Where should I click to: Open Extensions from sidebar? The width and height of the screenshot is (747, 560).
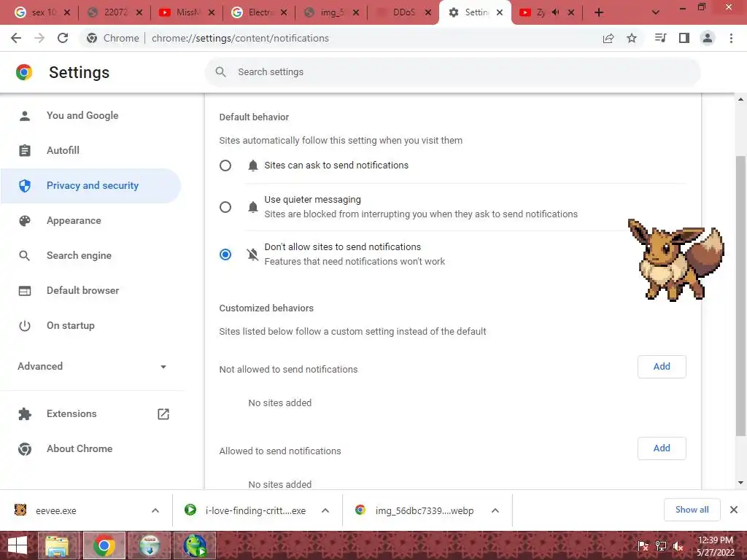coord(90,414)
